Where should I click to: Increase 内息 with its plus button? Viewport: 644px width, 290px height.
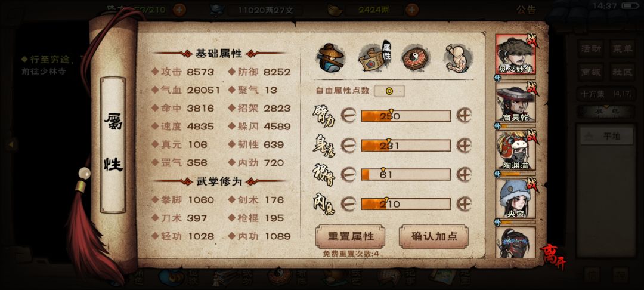(464, 204)
